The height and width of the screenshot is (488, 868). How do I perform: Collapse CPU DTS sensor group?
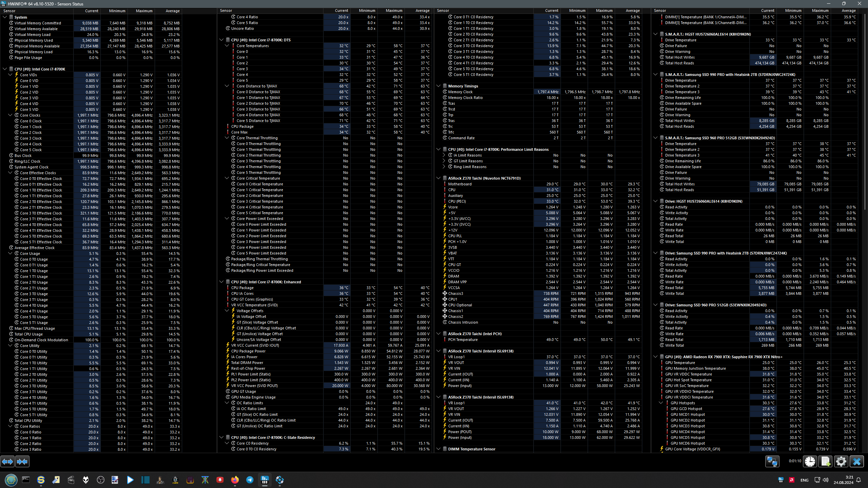pos(221,40)
